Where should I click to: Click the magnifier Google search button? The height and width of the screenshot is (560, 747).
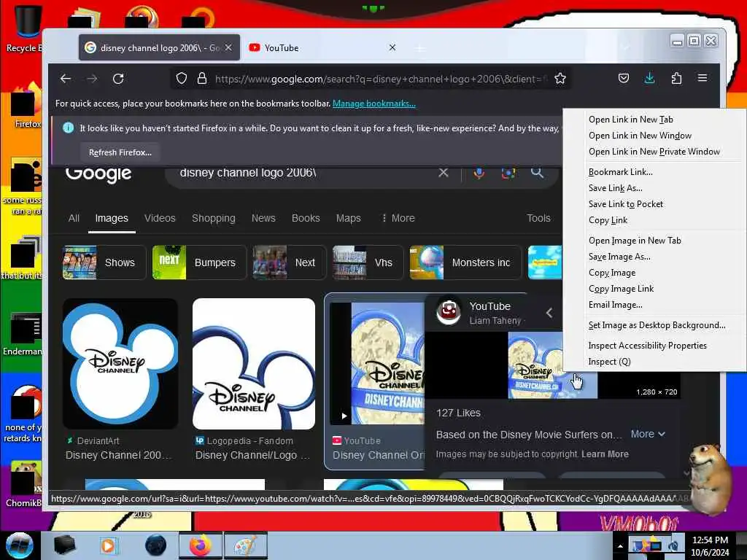(537, 172)
